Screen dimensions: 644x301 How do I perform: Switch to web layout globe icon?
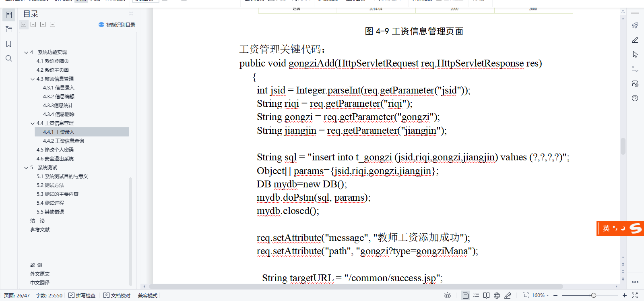point(497,295)
